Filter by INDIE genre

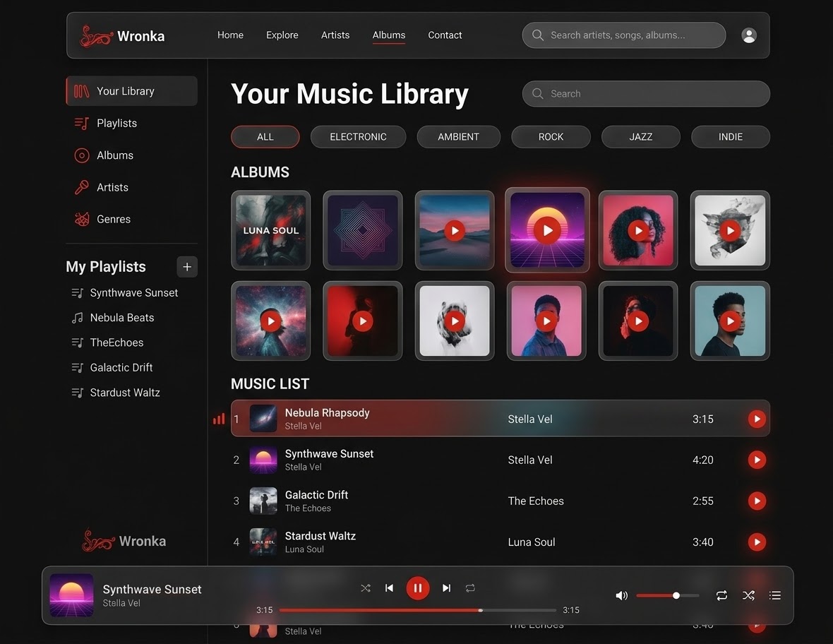point(731,136)
